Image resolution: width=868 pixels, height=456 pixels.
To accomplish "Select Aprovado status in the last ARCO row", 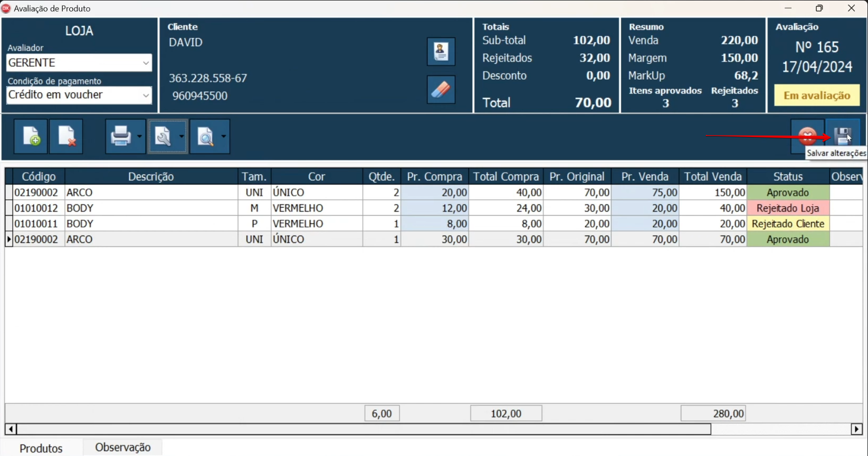I will pos(788,239).
